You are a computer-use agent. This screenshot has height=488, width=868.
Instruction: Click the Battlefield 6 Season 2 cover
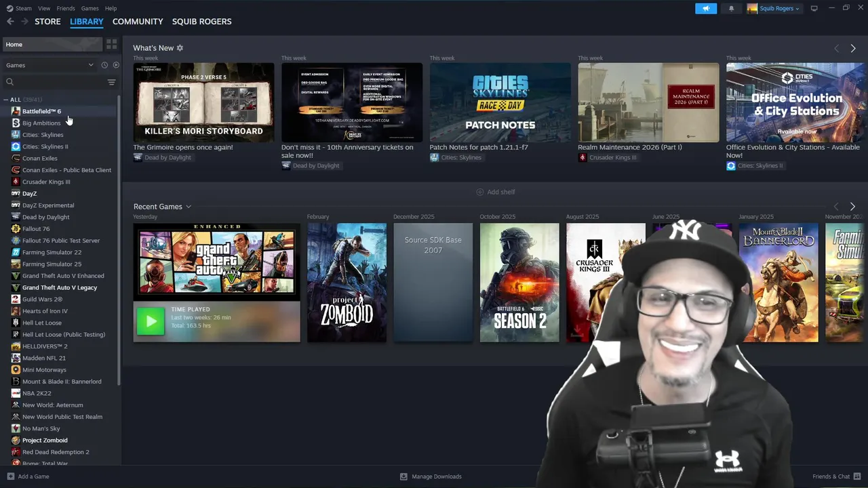519,283
